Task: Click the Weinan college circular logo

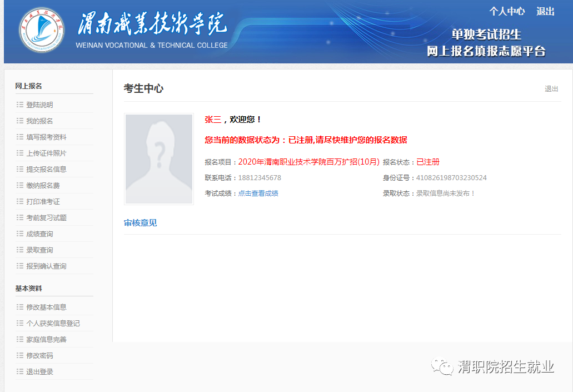Action: pos(42,30)
